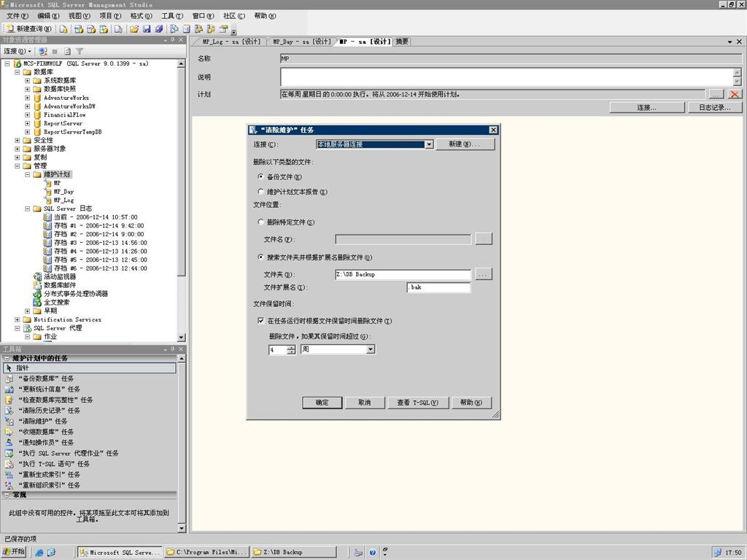Select the “收缩数据库” task in toolbox
The image size is (747, 560).
[x=46, y=432]
